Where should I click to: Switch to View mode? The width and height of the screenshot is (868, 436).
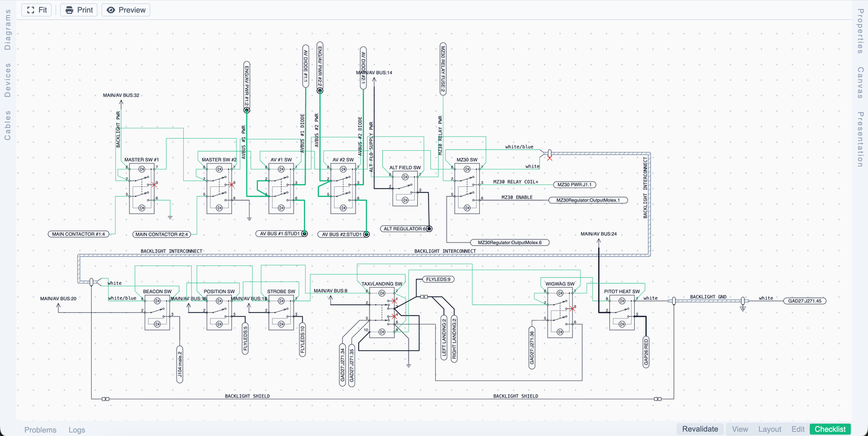click(x=740, y=429)
